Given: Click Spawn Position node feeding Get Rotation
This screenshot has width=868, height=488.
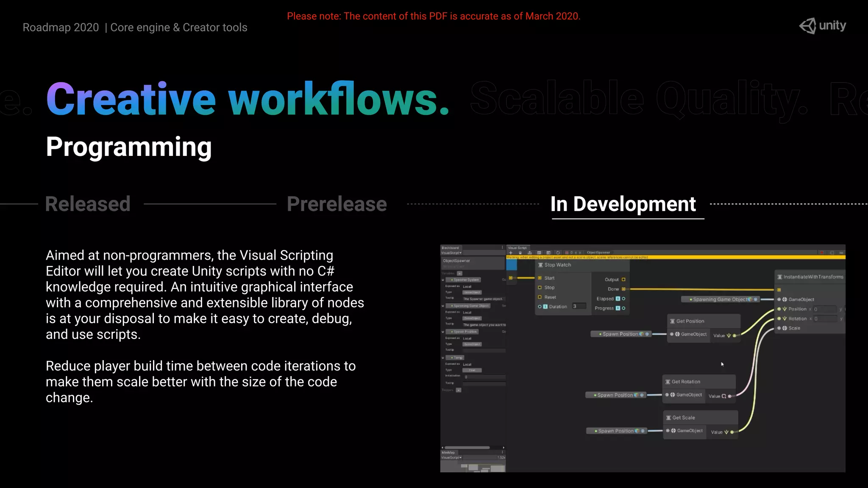Looking at the screenshot, I should 616,395.
